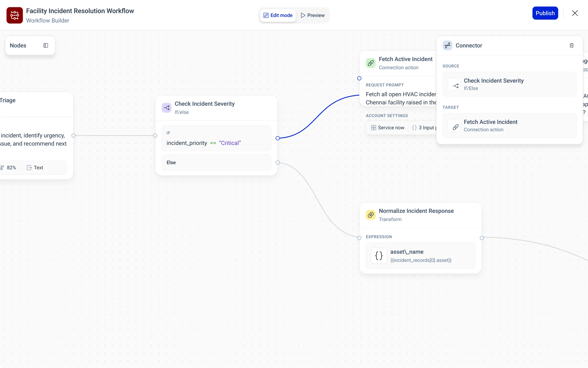Click the workflow app logo icon

(x=14, y=15)
